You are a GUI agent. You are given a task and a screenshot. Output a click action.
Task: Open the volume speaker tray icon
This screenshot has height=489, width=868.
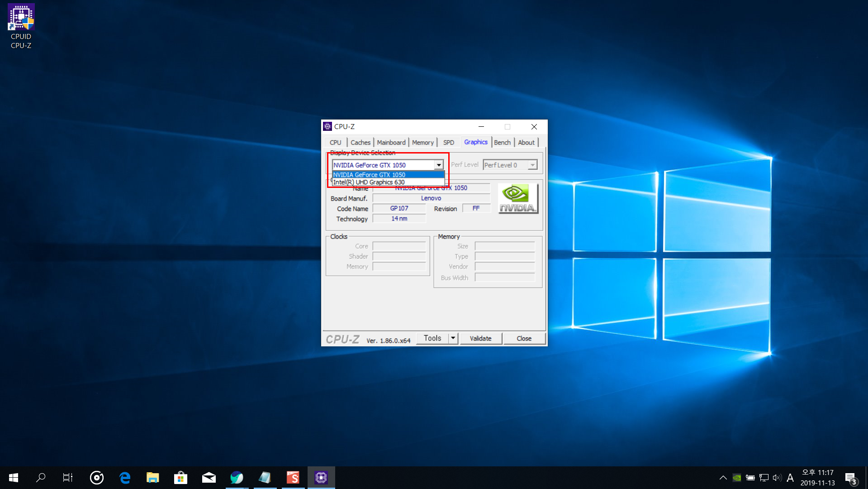[x=777, y=478]
